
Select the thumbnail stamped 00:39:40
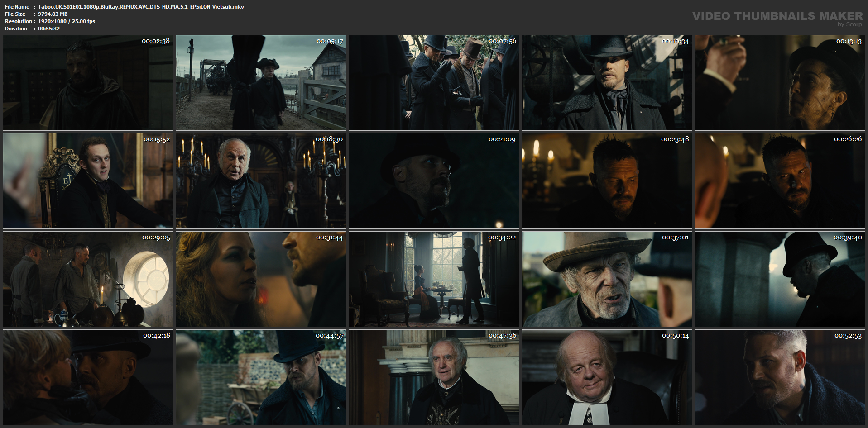tap(780, 279)
